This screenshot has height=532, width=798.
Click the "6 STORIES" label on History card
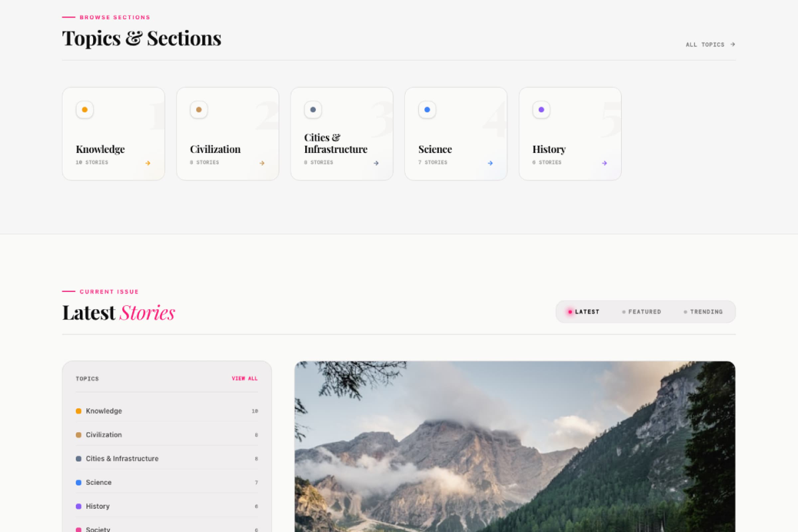[x=547, y=163]
